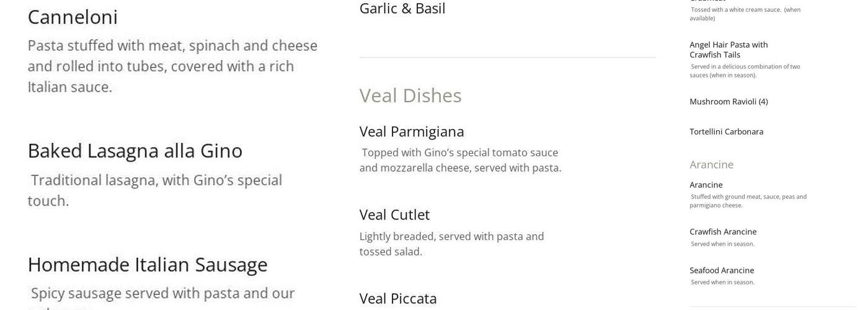Click the Tortellini Carbonara item
868x310 pixels.
point(726,131)
